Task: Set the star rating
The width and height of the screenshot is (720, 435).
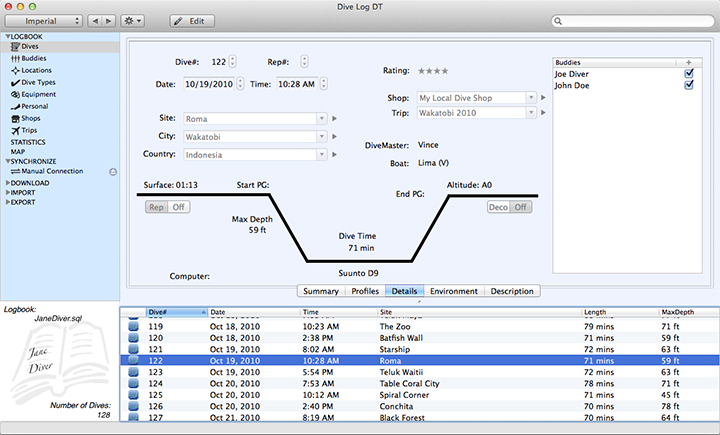Action: (433, 71)
